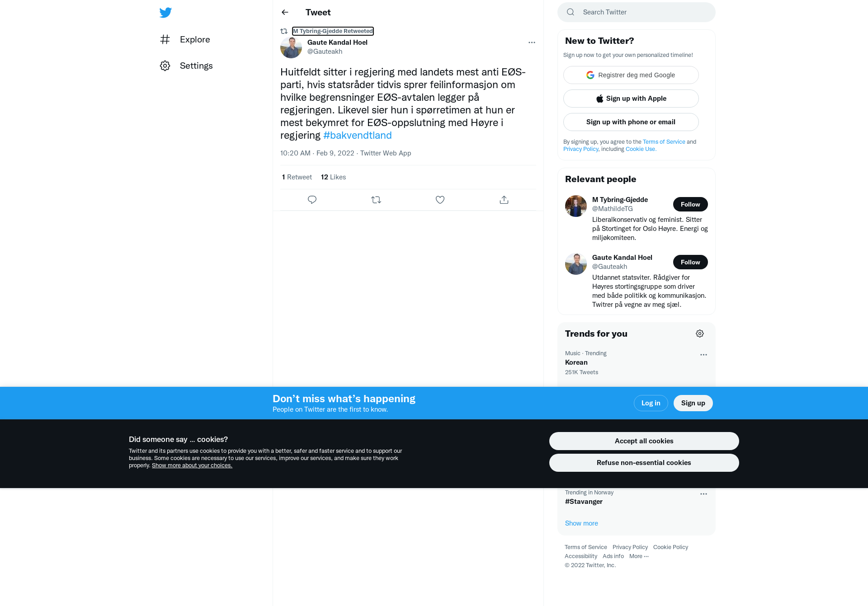Screen dimensions: 868x606
Task: Sign up with Apple
Action: click(631, 99)
